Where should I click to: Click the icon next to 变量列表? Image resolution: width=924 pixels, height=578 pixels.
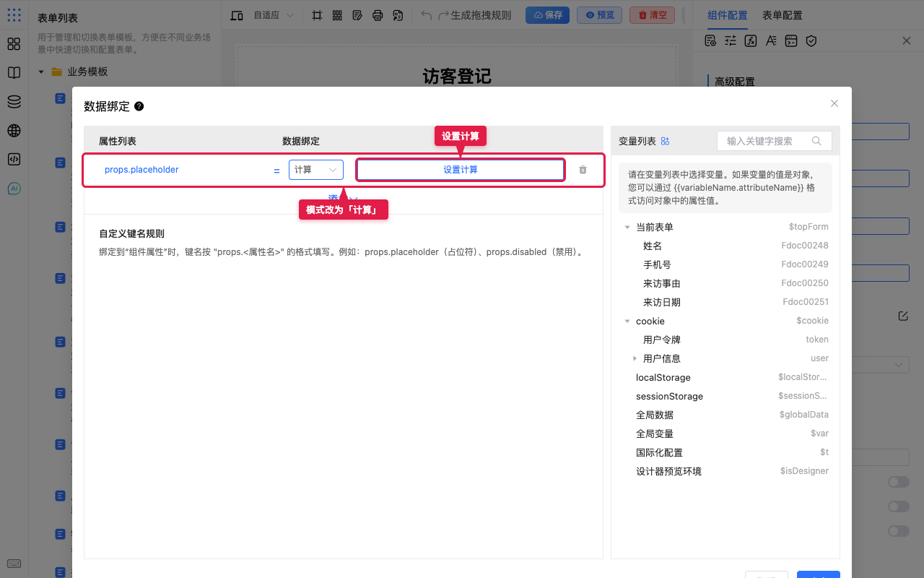pyautogui.click(x=666, y=141)
